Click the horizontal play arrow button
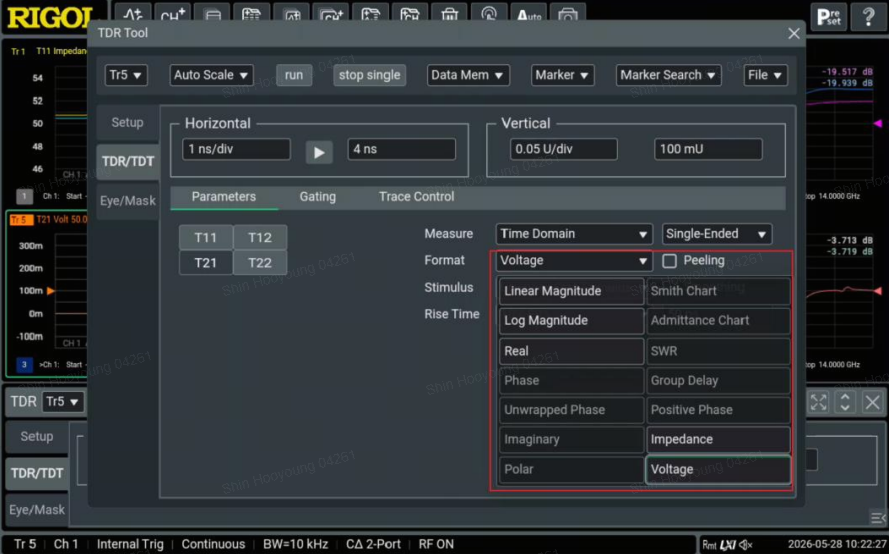889x554 pixels. click(x=319, y=152)
